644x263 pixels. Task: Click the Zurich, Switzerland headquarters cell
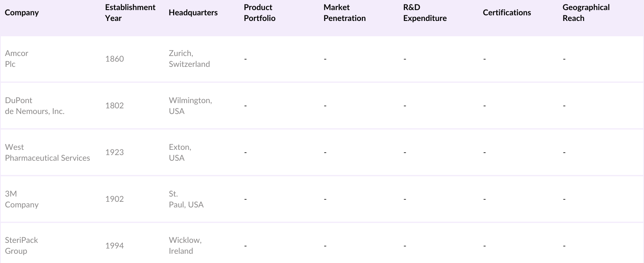click(189, 58)
